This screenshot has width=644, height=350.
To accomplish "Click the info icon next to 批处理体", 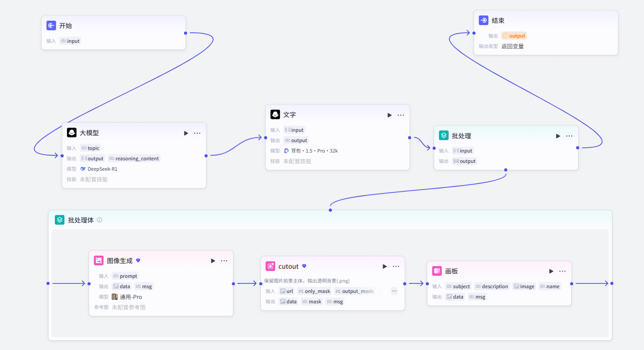I will 99,220.
